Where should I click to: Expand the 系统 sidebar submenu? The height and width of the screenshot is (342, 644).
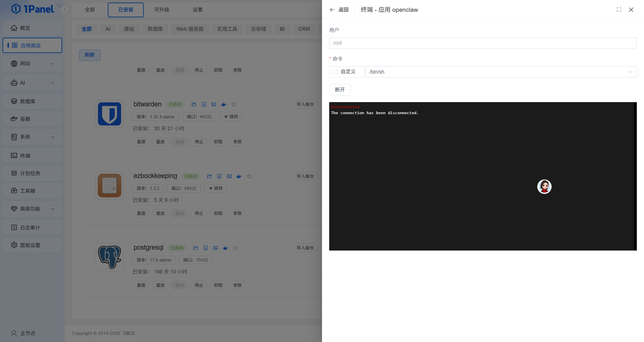click(x=32, y=137)
